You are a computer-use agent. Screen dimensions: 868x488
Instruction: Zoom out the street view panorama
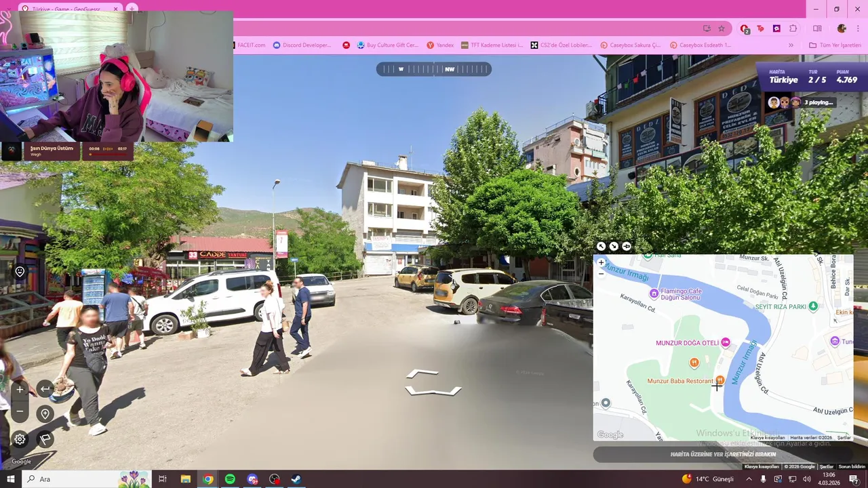point(20,411)
